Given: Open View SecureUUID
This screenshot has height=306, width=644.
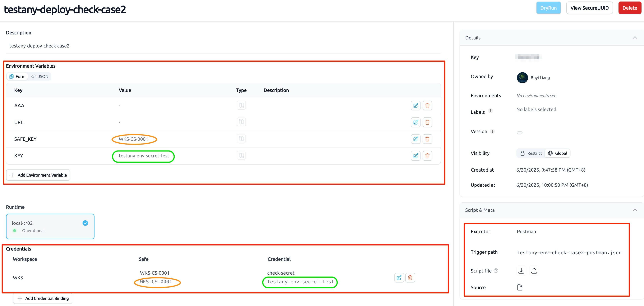Looking at the screenshot, I should point(589,8).
